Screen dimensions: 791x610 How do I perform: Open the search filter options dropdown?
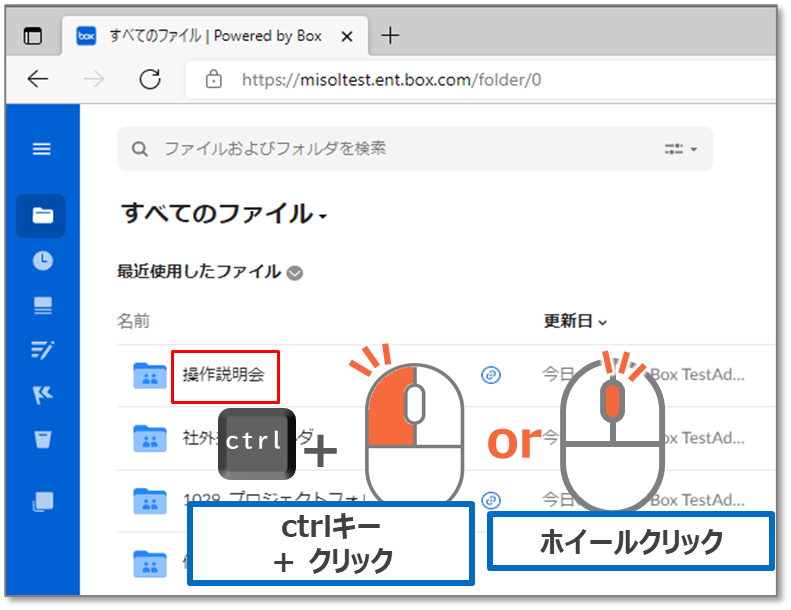681,149
